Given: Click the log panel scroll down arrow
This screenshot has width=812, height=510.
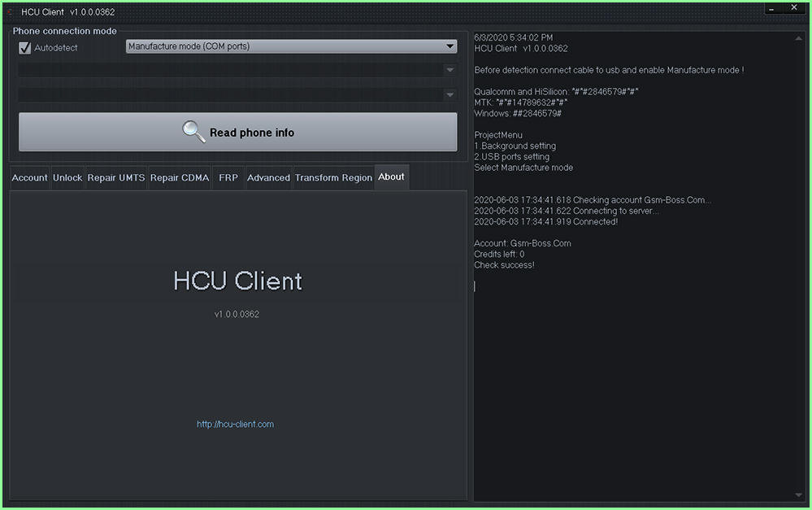Looking at the screenshot, I should tap(798, 495).
